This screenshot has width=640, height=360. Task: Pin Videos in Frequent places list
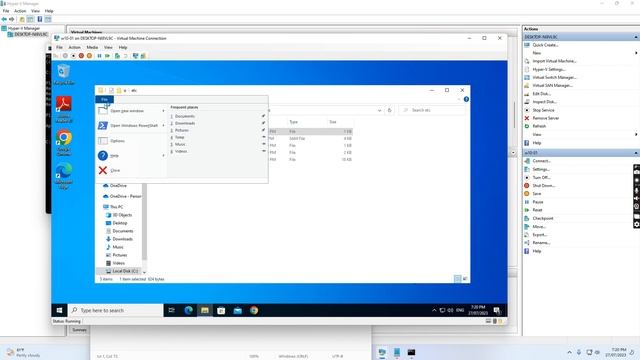[264, 151]
